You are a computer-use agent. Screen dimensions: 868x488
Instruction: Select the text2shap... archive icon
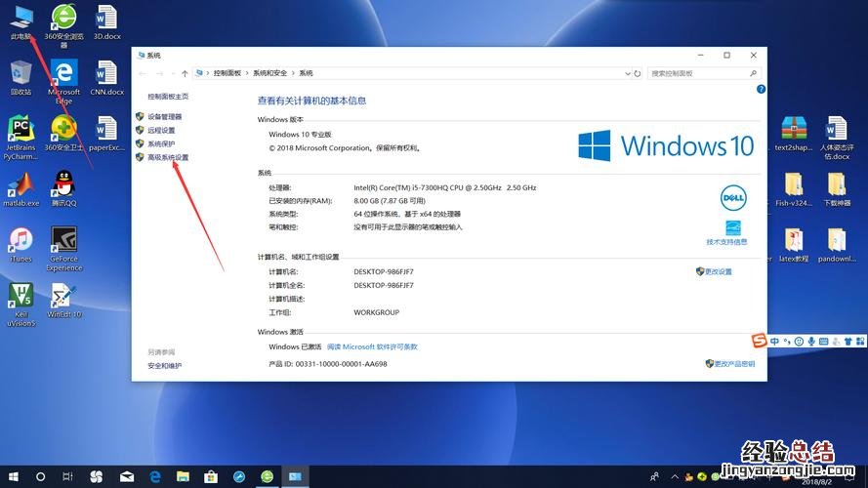pos(794,134)
